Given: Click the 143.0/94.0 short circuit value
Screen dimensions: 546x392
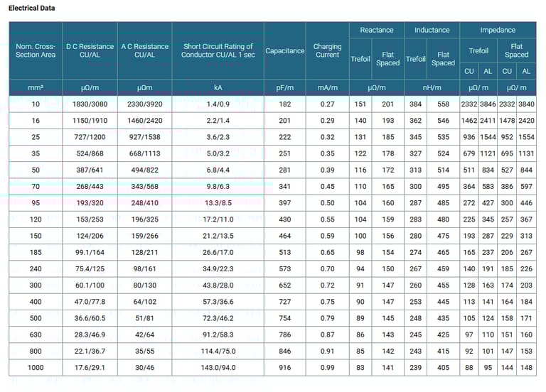Looking at the screenshot, I should (x=218, y=368).
